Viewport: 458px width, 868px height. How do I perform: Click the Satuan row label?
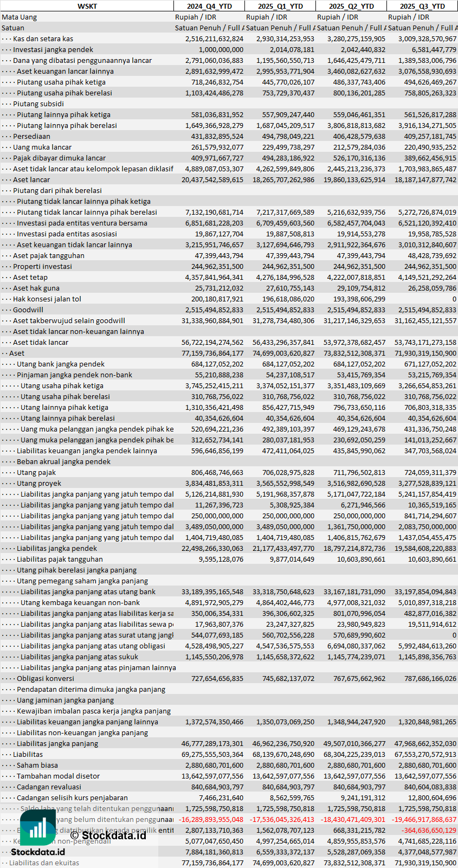coord(13,28)
